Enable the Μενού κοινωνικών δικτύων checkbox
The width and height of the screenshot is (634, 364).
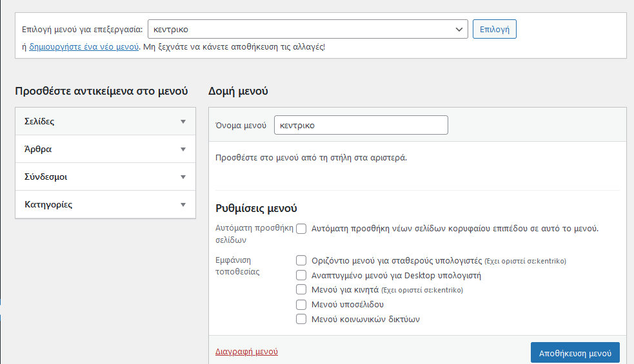click(301, 319)
